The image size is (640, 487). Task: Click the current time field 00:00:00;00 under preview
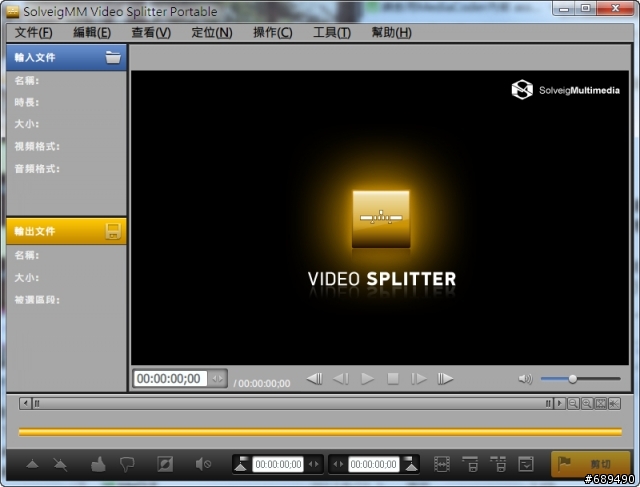click(x=170, y=378)
